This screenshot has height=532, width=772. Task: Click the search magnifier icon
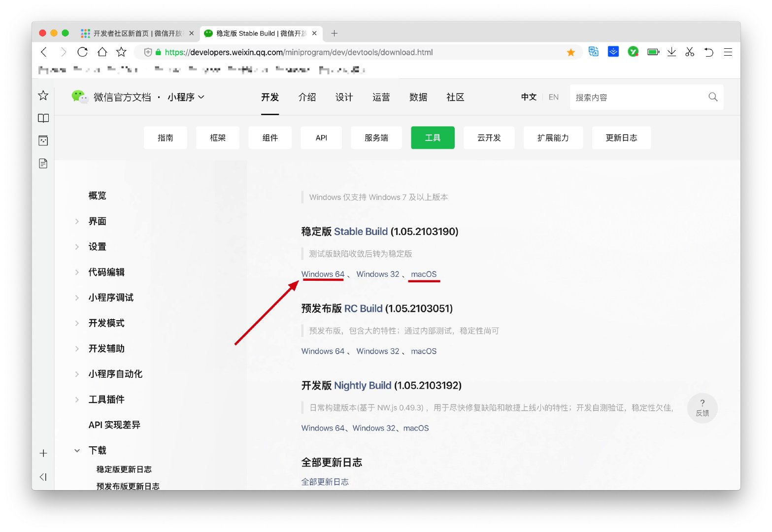713,97
